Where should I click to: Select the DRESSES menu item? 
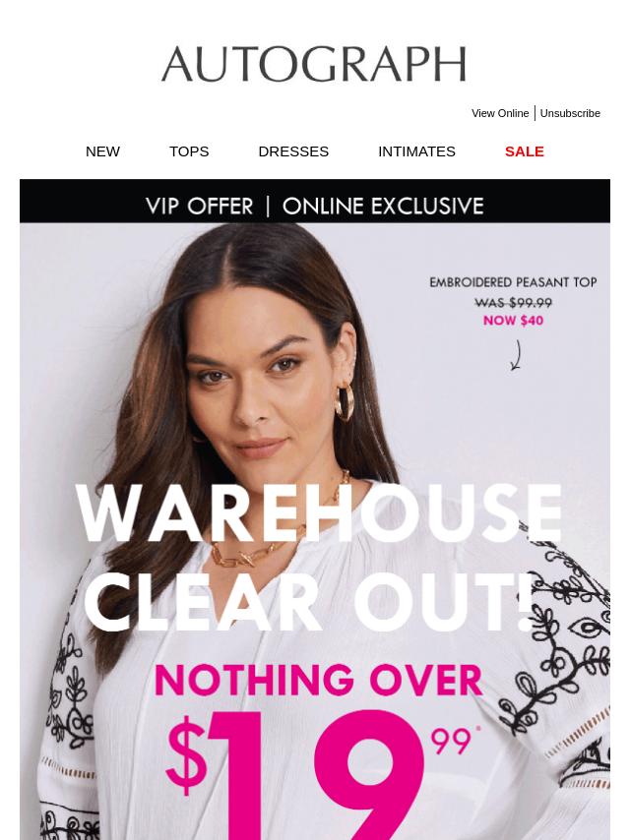click(293, 151)
